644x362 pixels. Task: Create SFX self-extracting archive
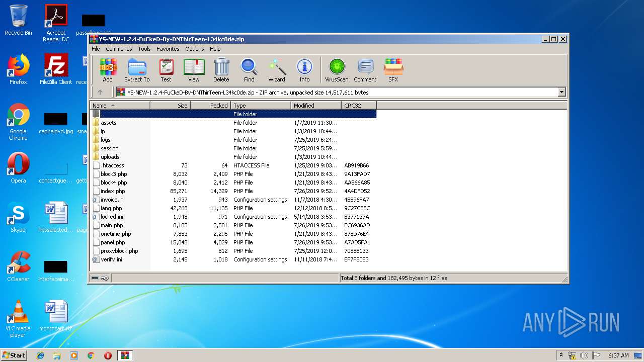pos(393,70)
